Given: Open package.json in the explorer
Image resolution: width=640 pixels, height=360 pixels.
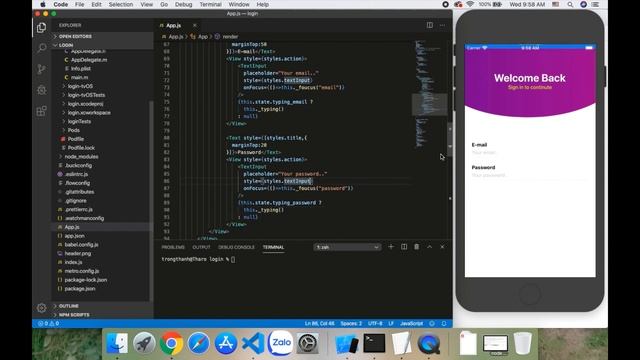Looking at the screenshot, I should (80, 289).
